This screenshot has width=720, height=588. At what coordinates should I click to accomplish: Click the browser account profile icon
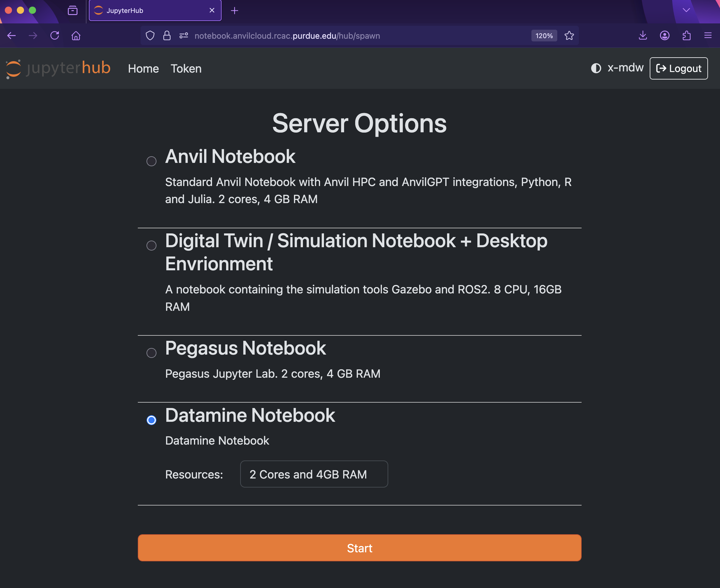[664, 36]
